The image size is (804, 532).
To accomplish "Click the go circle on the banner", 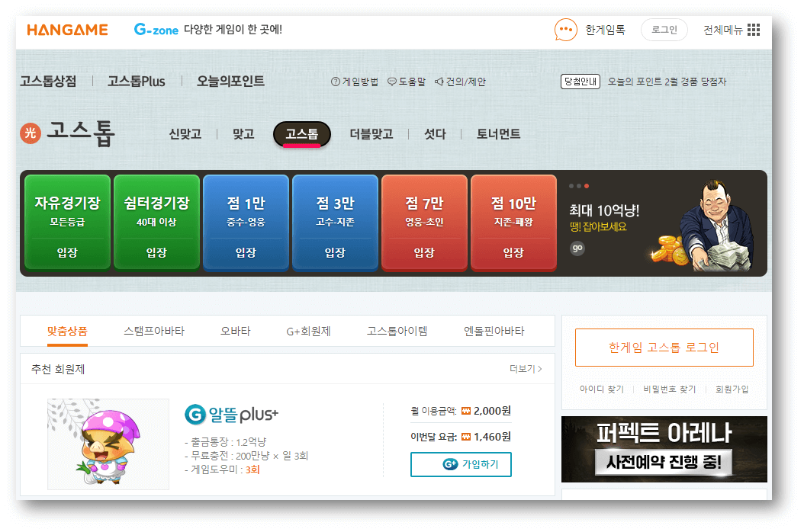I will pyautogui.click(x=577, y=248).
